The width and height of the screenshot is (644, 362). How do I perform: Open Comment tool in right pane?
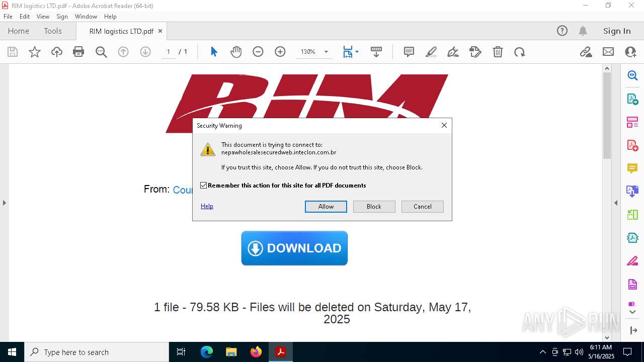coord(632,168)
